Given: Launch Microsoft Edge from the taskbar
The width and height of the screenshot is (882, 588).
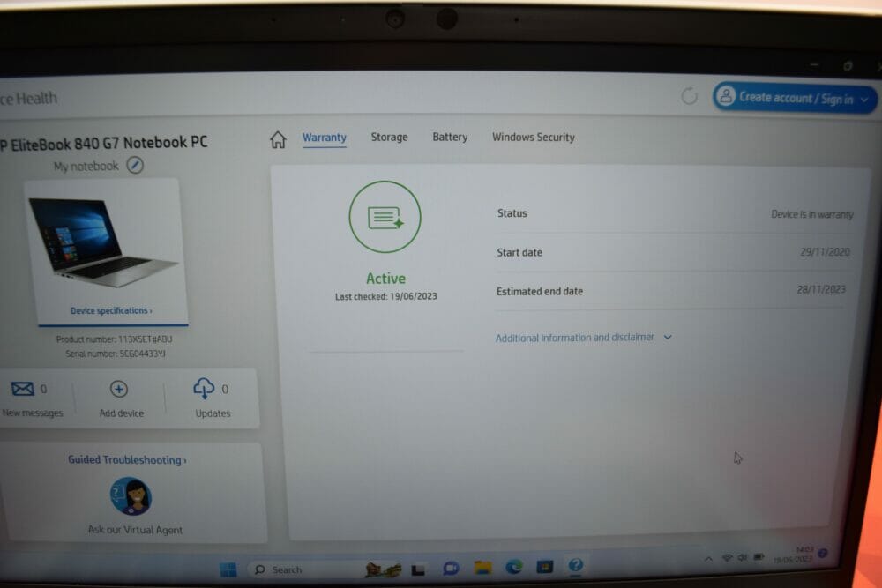Looking at the screenshot, I should pos(513,567).
